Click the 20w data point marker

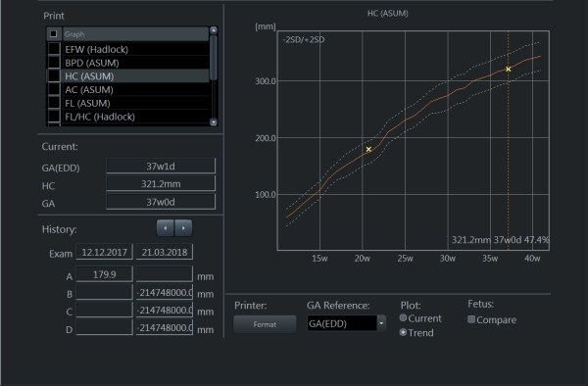(368, 149)
